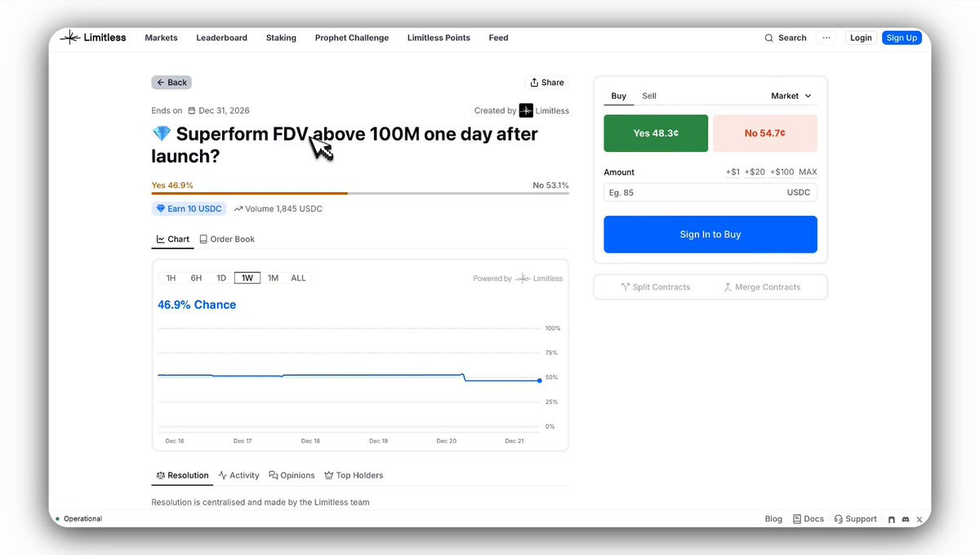The image size is (980, 555).
Task: Open the Leaderboard page
Action: [x=221, y=38]
